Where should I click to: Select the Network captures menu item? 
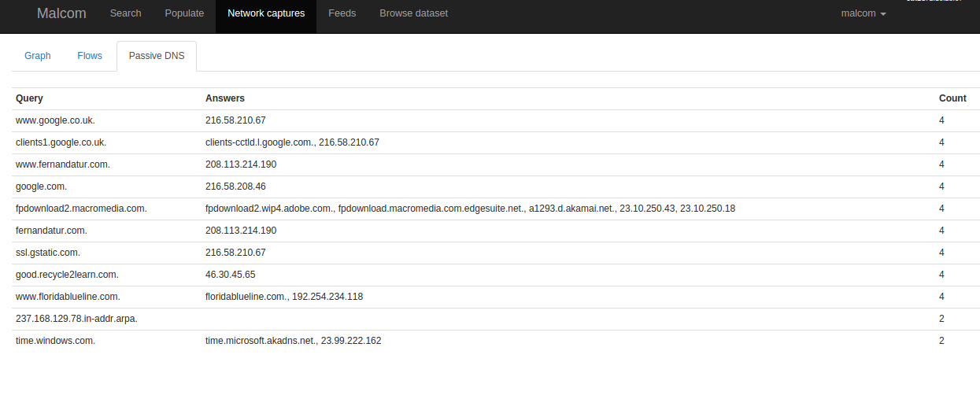click(266, 13)
